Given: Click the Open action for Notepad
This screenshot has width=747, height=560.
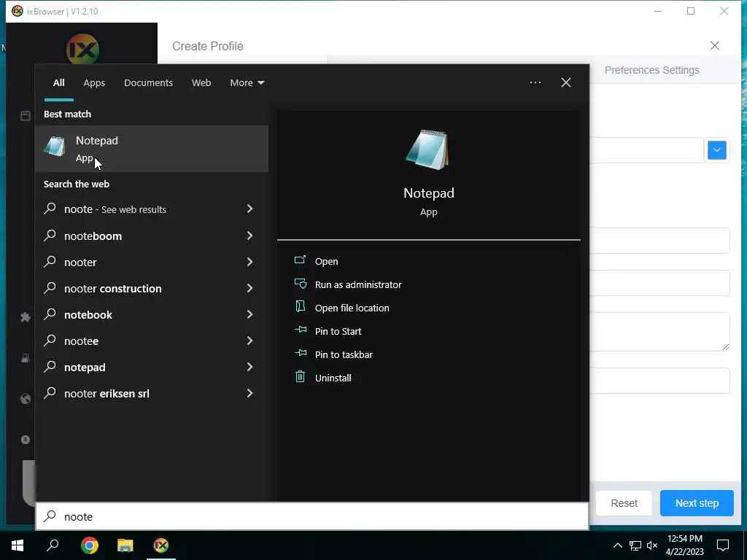Looking at the screenshot, I should [326, 262].
